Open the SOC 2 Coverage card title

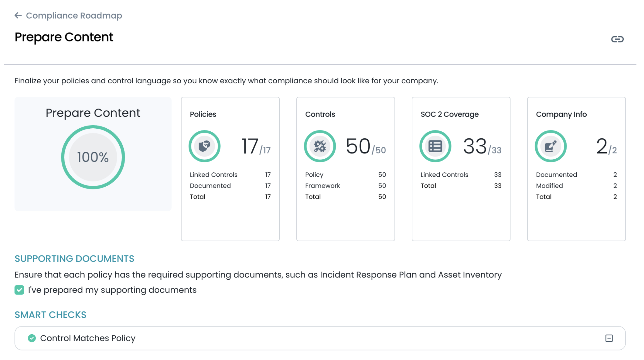[449, 114]
